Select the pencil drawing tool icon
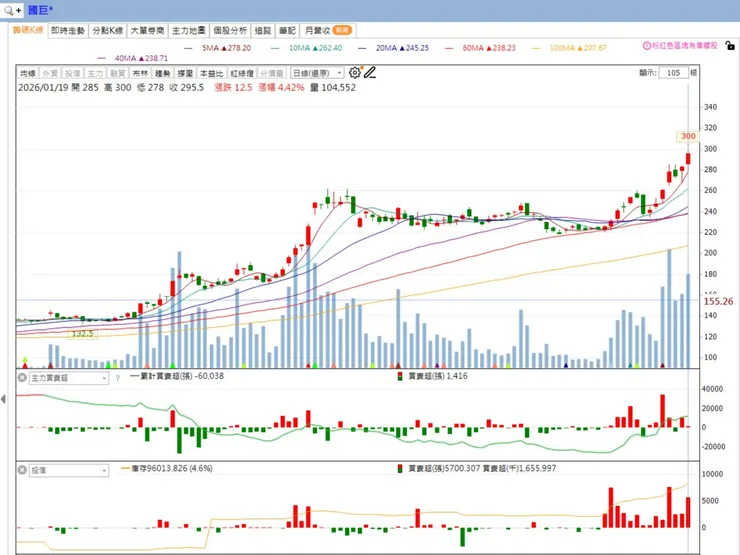Image resolution: width=740 pixels, height=555 pixels. pyautogui.click(x=370, y=73)
